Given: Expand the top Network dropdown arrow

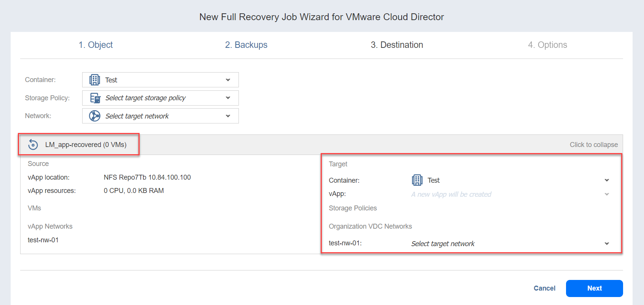Looking at the screenshot, I should coord(228,116).
